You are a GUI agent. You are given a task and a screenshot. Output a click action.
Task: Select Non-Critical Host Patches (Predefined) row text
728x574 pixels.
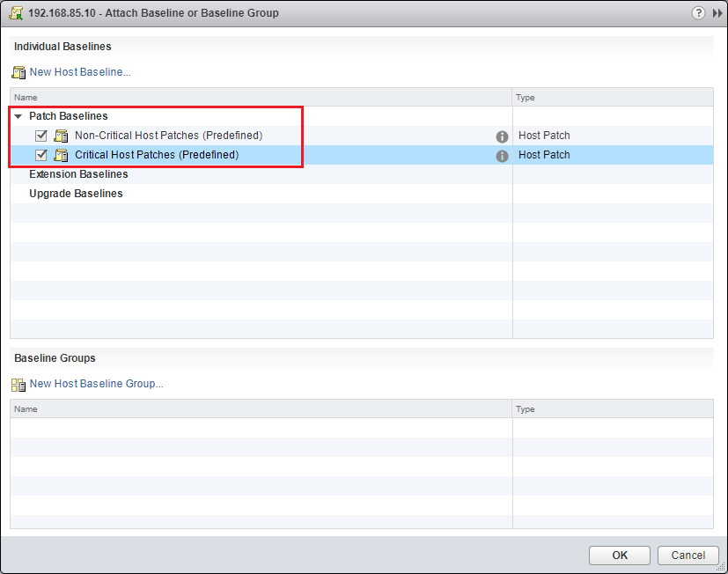(168, 136)
